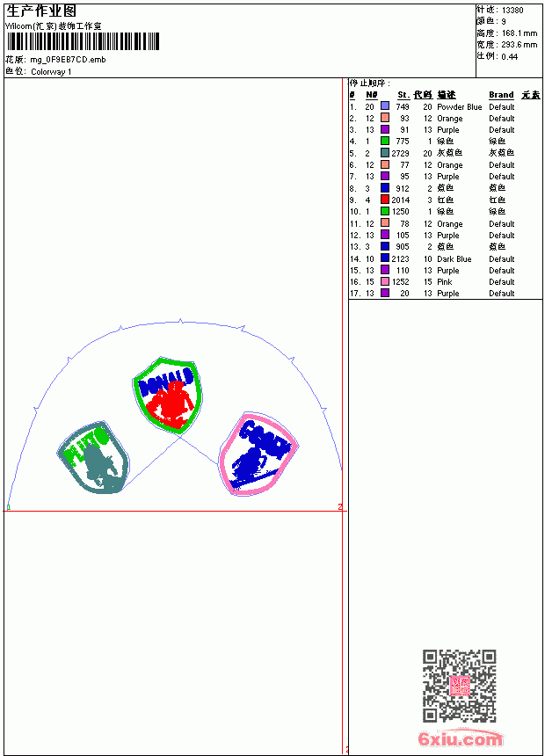Click the 'N#' column header
545x756 pixels.
coord(371,95)
